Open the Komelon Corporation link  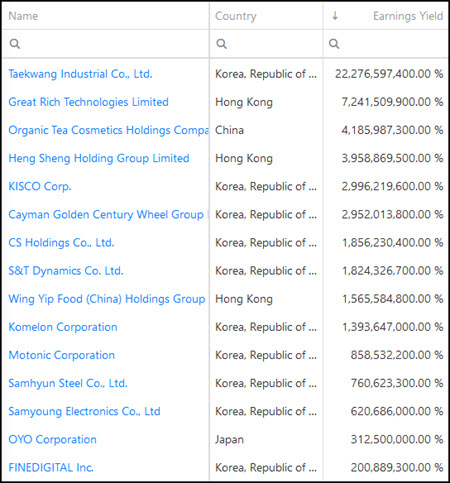coord(63,327)
